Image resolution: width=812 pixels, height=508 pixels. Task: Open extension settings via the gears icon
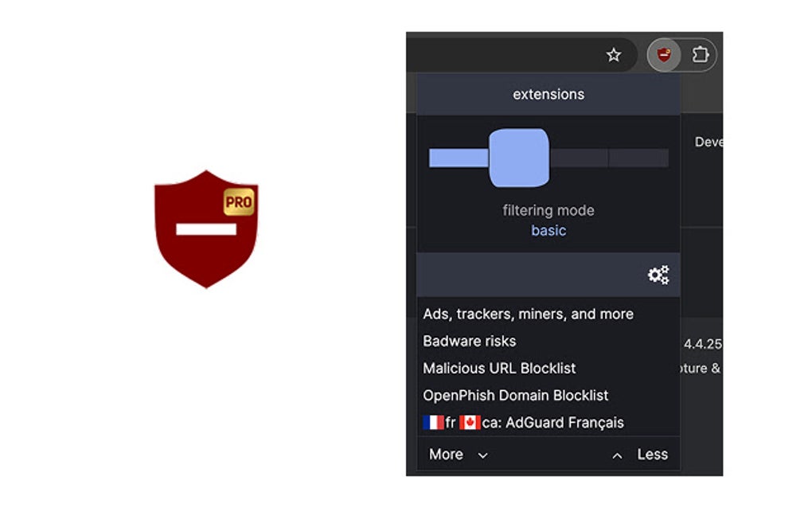pyautogui.click(x=658, y=274)
